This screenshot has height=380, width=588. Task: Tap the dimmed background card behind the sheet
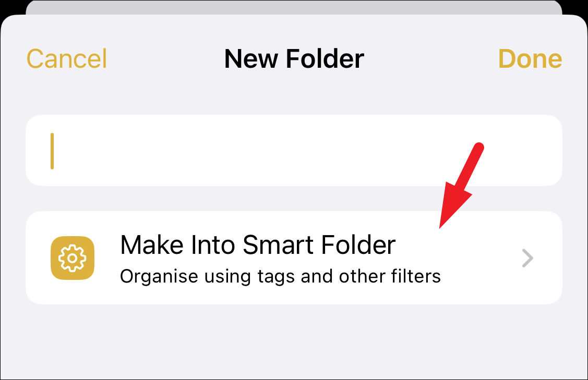point(294,7)
